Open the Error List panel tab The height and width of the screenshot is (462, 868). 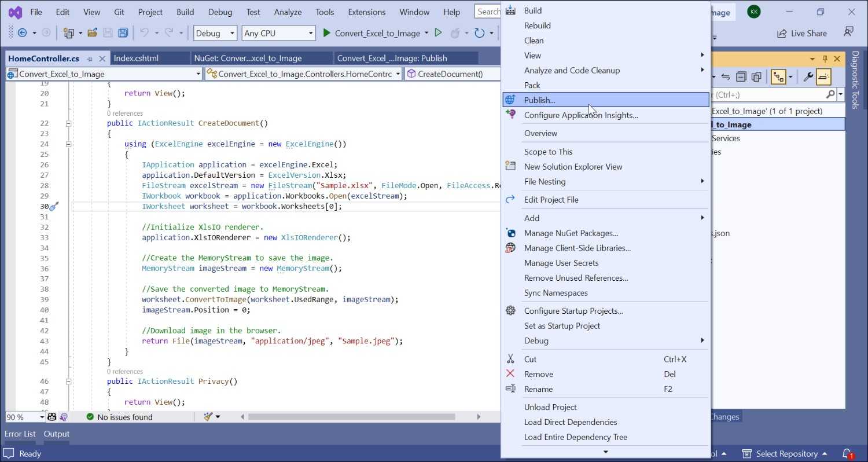[20, 434]
